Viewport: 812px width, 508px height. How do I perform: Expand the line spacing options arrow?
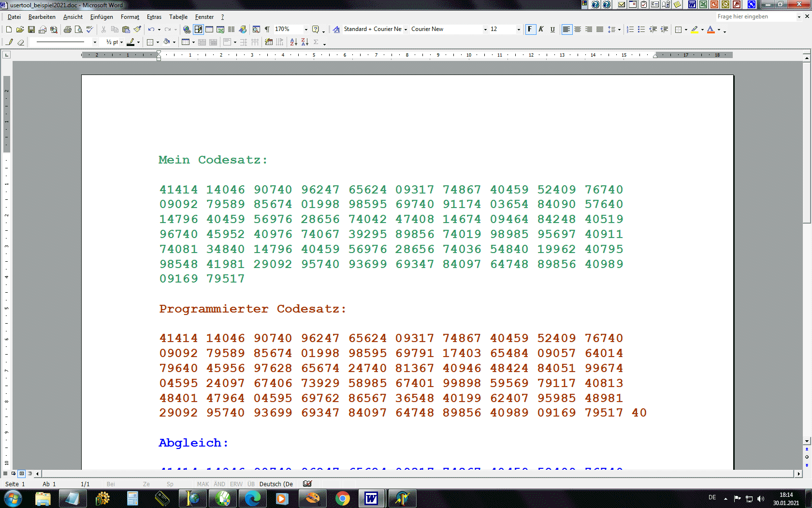point(619,30)
